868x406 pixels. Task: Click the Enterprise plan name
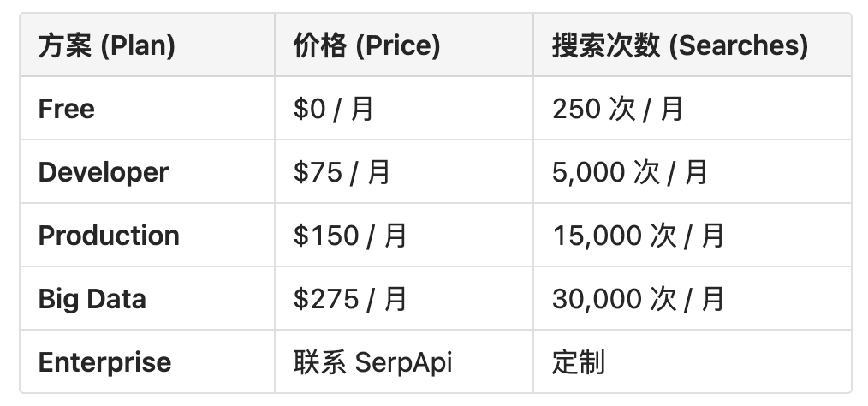tap(104, 362)
